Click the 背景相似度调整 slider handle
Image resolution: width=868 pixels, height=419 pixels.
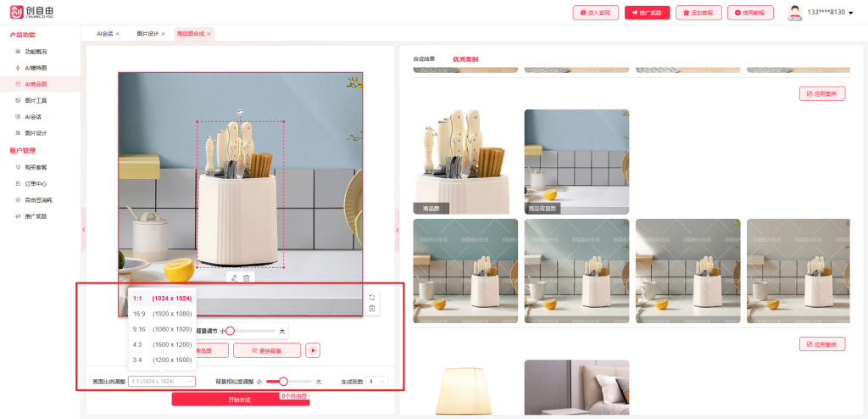[x=283, y=382]
